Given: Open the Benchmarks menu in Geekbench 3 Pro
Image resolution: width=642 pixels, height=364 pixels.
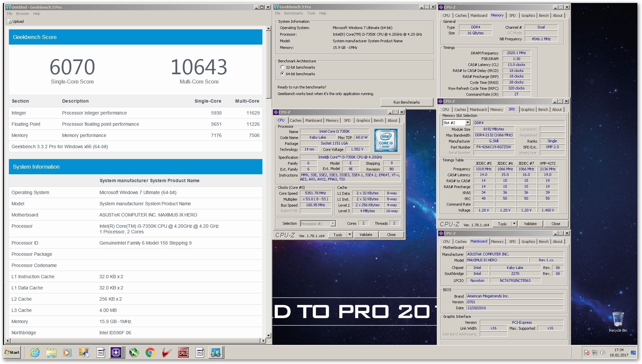Looking at the screenshot, I should 293,13.
